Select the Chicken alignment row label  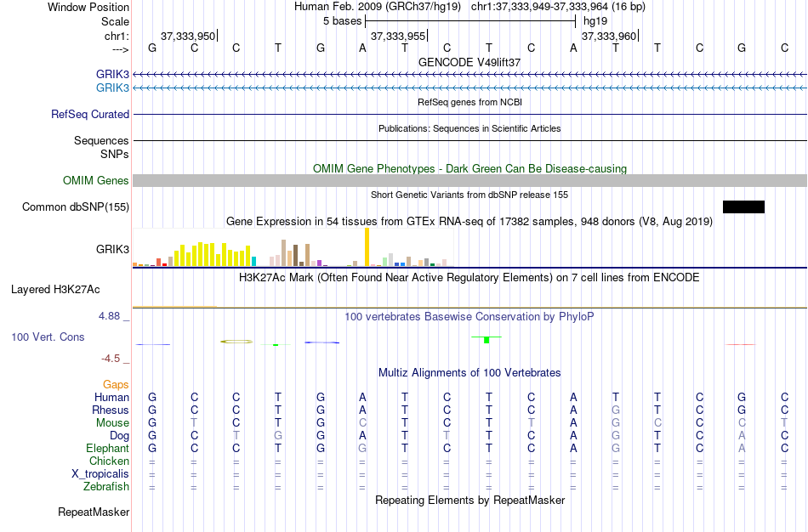pyautogui.click(x=109, y=461)
